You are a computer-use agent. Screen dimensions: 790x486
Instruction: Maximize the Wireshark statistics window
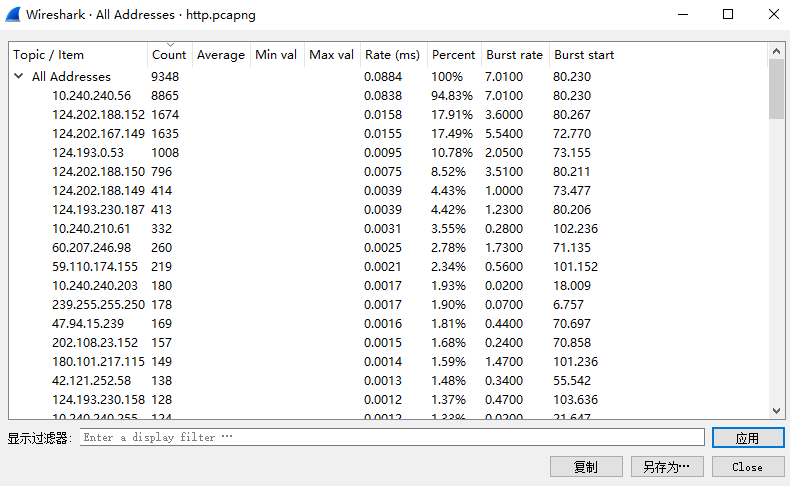728,14
